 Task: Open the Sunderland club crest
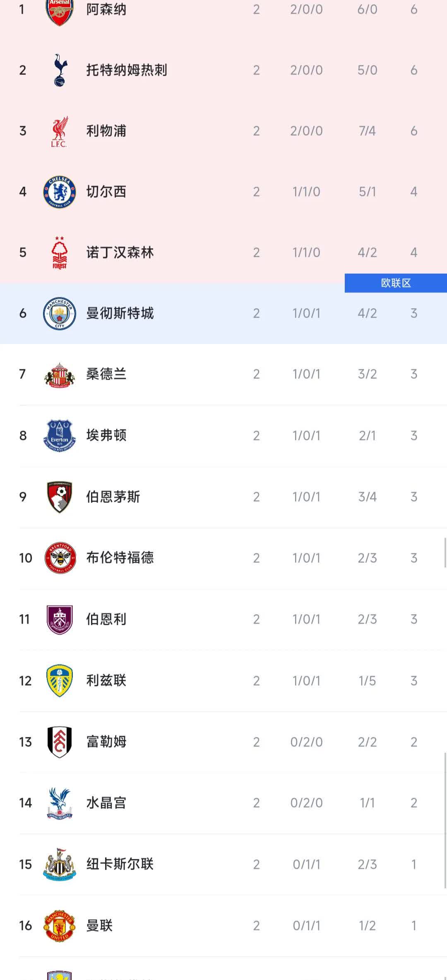[60, 375]
